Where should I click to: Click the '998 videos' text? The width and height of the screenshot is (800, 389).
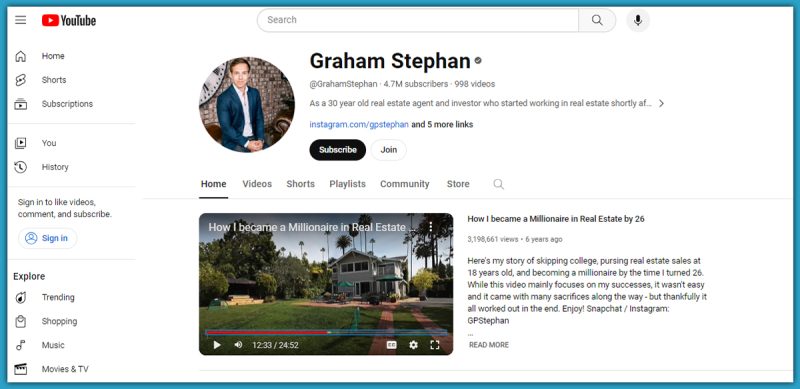point(474,84)
